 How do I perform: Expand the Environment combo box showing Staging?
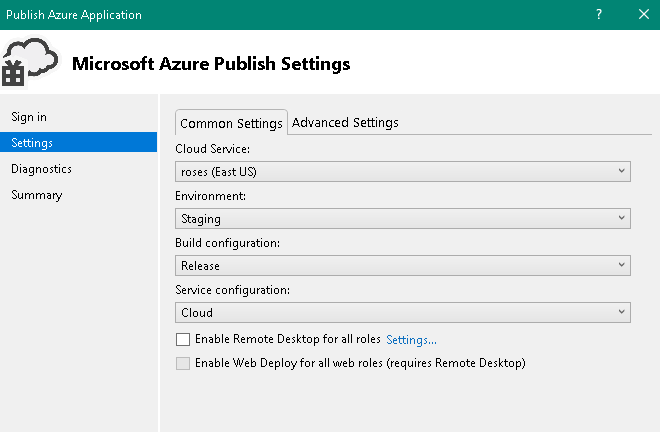403,219
